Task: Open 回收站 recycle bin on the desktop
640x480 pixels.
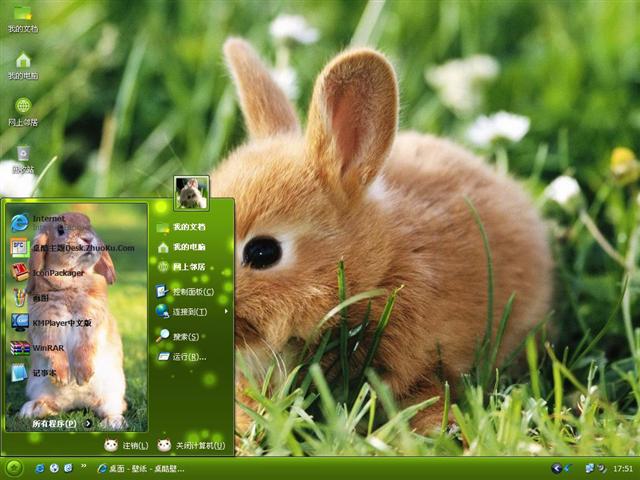Action: click(22, 157)
